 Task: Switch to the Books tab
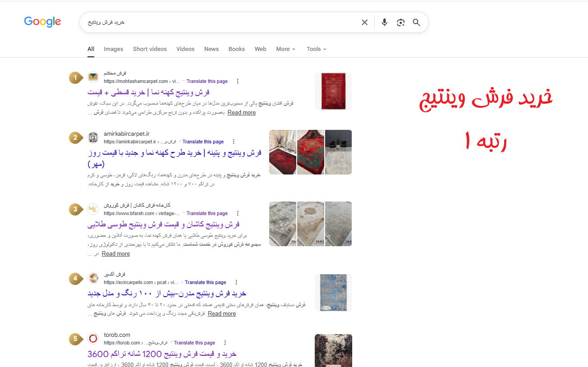click(x=237, y=49)
